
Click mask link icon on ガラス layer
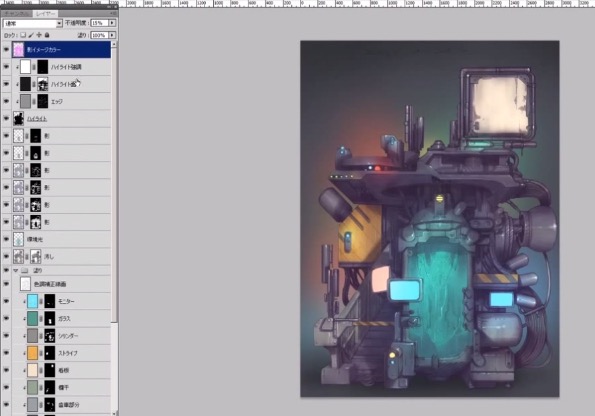pyautogui.click(x=41, y=318)
